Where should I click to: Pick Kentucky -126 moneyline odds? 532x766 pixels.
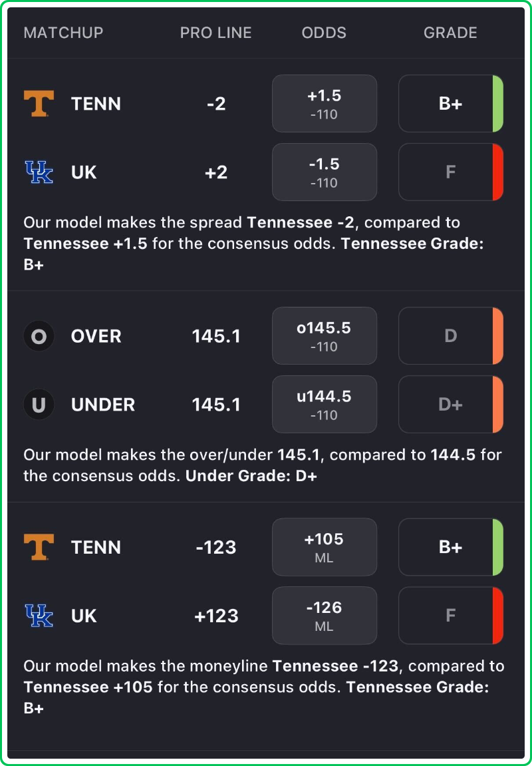pyautogui.click(x=325, y=616)
